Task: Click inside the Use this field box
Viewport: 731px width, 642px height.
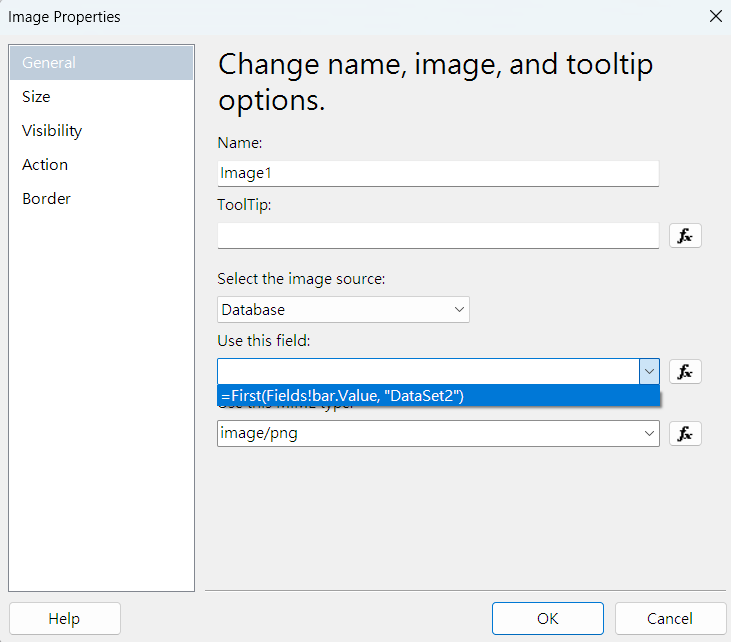Action: 427,372
